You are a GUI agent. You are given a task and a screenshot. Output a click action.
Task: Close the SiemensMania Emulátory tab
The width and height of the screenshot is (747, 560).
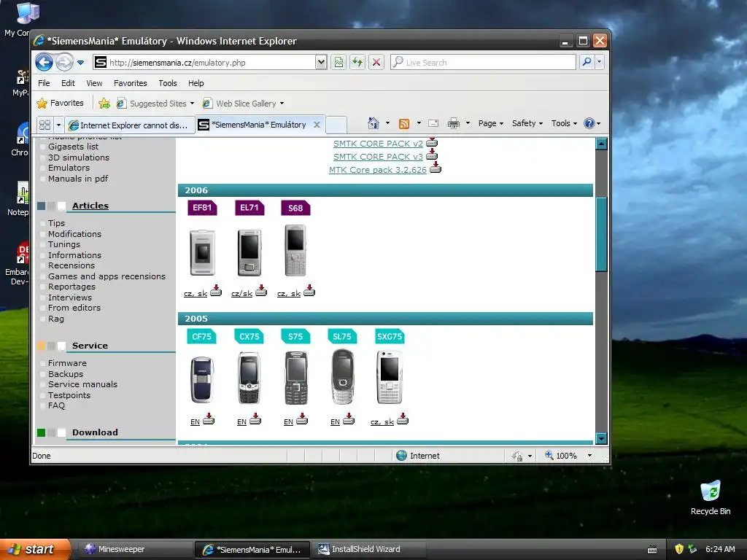pyautogui.click(x=317, y=125)
